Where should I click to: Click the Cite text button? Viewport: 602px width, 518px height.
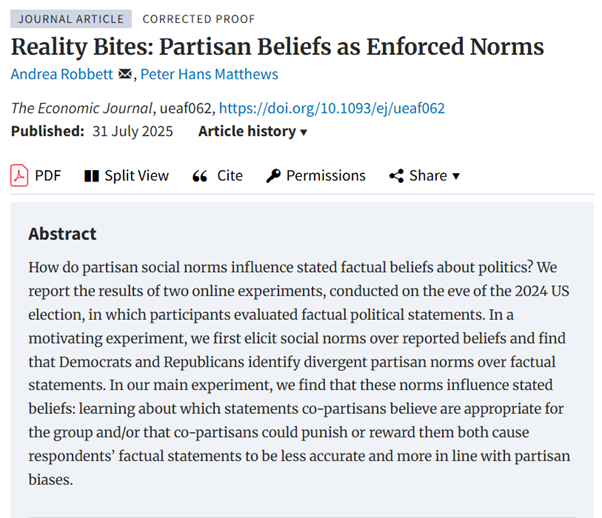click(x=230, y=176)
